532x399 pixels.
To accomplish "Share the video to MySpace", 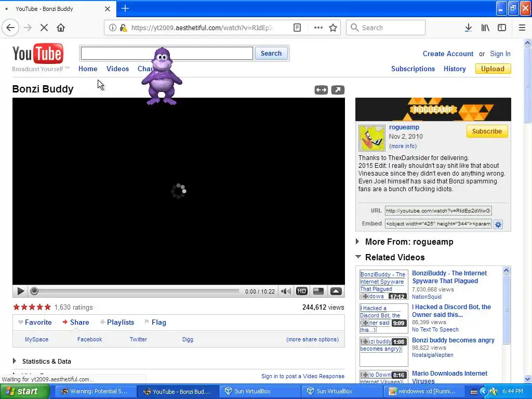I will [x=37, y=339].
